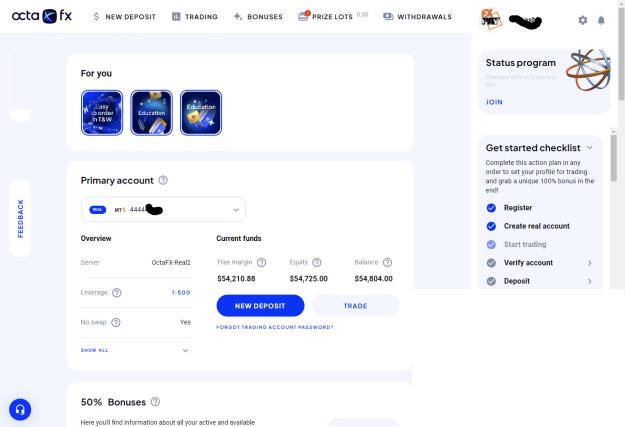Open the headset support chat button
625x427 pixels.
pos(20,409)
